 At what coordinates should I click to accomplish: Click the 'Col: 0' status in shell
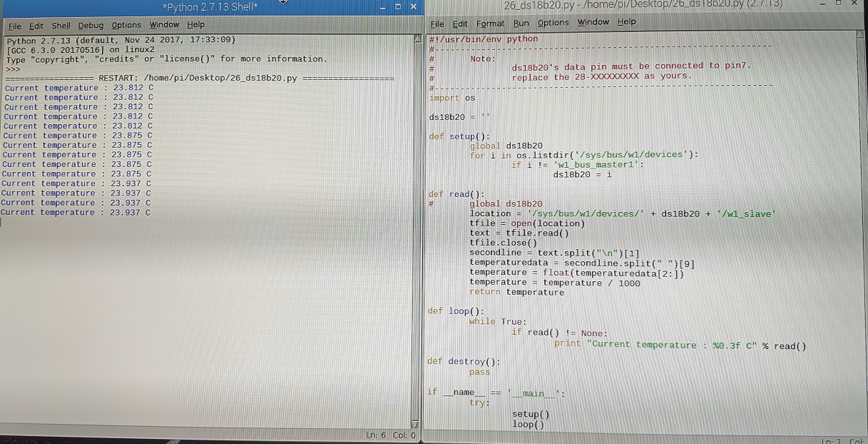404,435
